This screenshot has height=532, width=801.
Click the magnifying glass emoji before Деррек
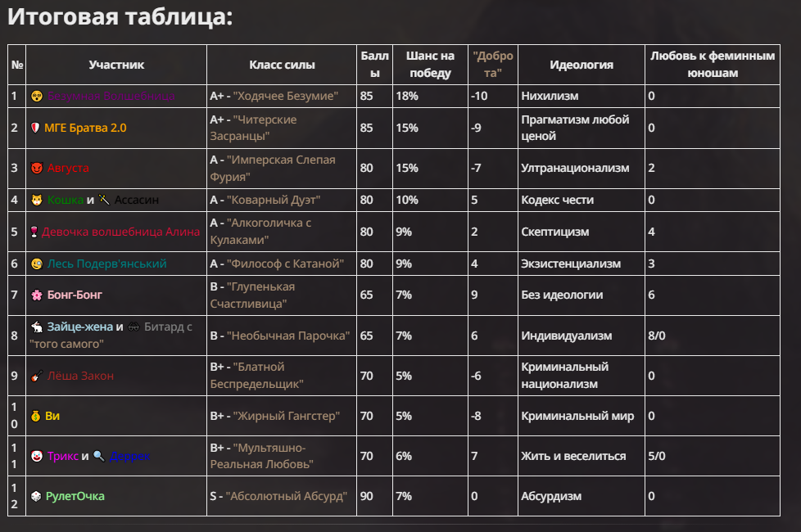(98, 456)
